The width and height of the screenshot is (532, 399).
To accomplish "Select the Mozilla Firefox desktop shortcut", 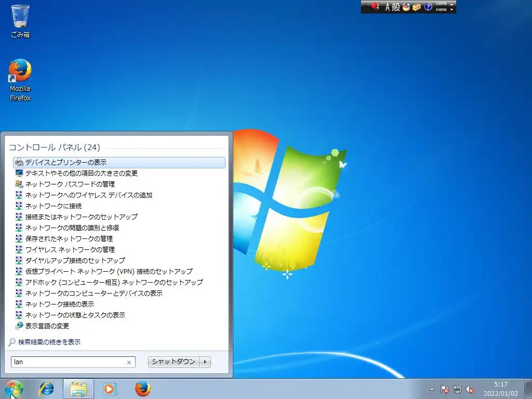I will [x=20, y=81].
